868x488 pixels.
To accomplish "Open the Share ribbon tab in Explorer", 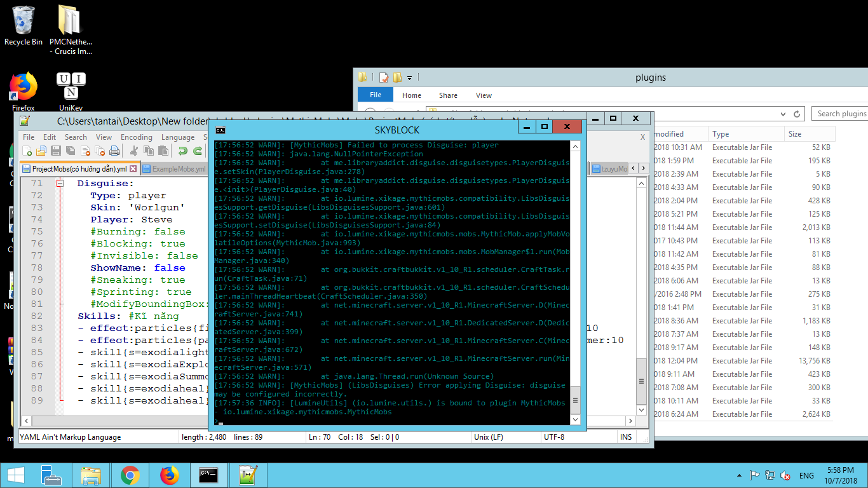I will click(x=448, y=95).
